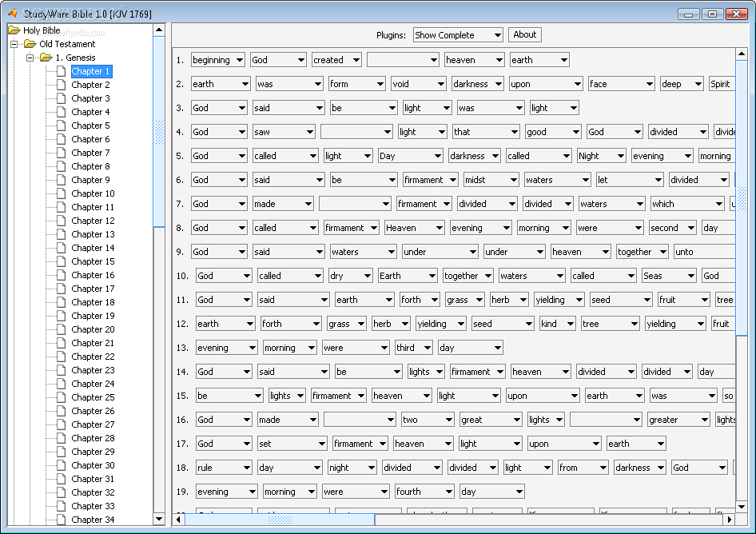756x534 pixels.
Task: Click tree panel scrollbar up arrow
Action: [x=159, y=30]
